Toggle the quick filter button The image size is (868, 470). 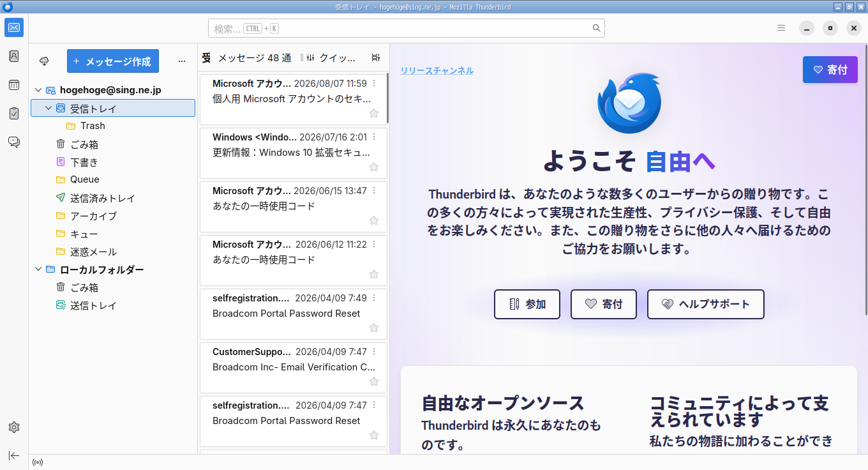click(331, 57)
